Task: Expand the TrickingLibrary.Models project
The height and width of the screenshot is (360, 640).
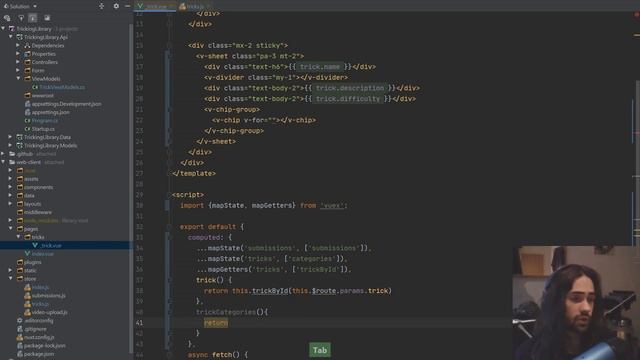Action: coord(11,145)
